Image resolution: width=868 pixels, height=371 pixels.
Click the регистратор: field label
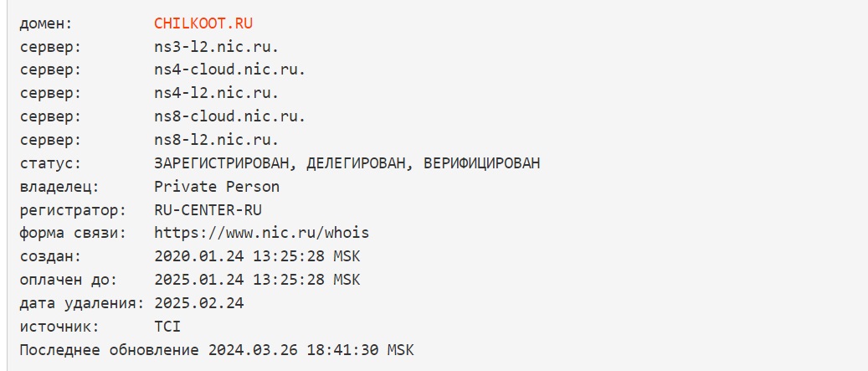[x=73, y=210]
